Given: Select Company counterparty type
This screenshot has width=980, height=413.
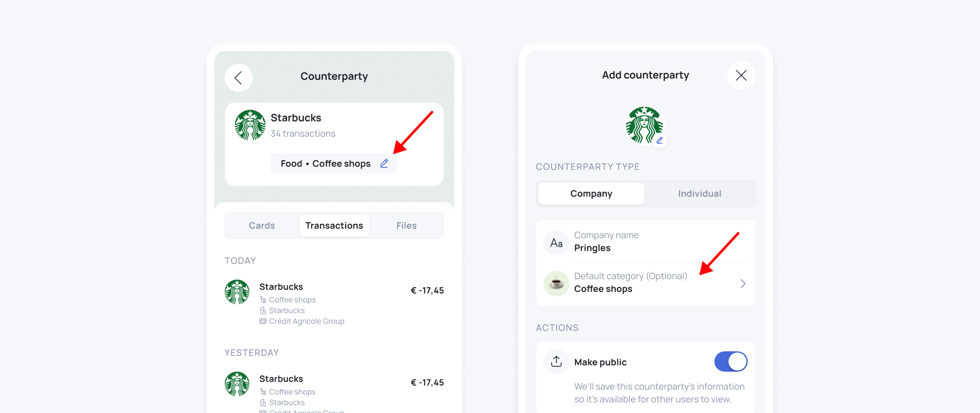Looking at the screenshot, I should [591, 194].
